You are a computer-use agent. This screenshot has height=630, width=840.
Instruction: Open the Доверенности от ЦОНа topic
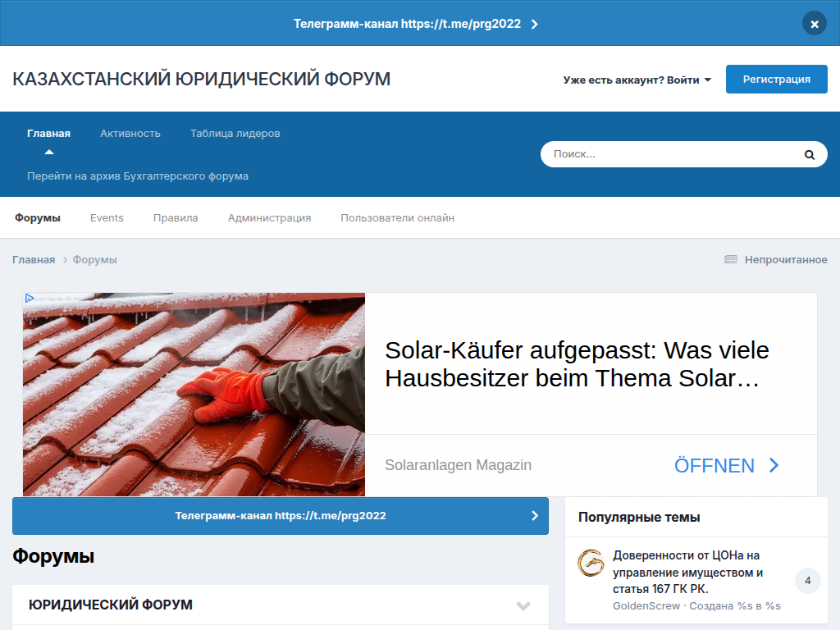(687, 572)
